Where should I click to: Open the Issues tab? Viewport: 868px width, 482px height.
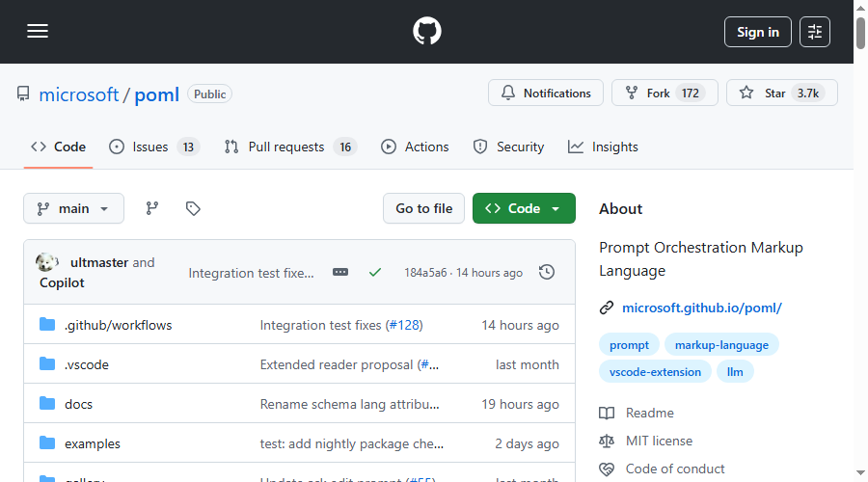pyautogui.click(x=154, y=147)
